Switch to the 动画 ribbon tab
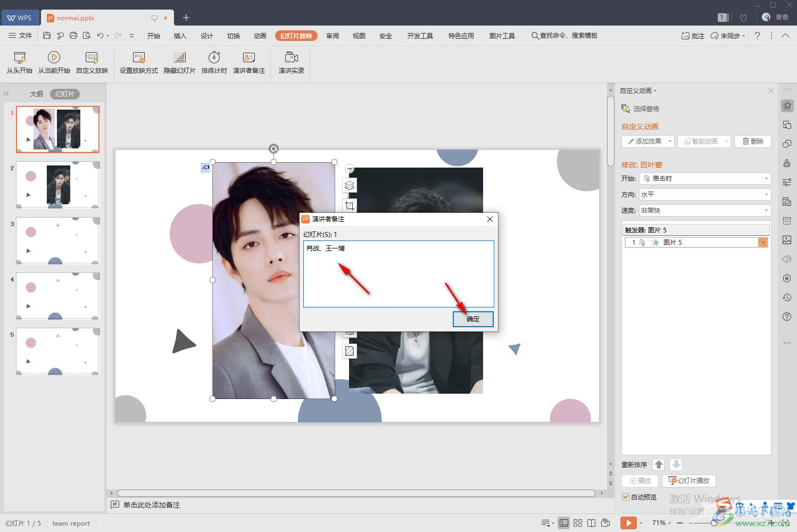 260,36
